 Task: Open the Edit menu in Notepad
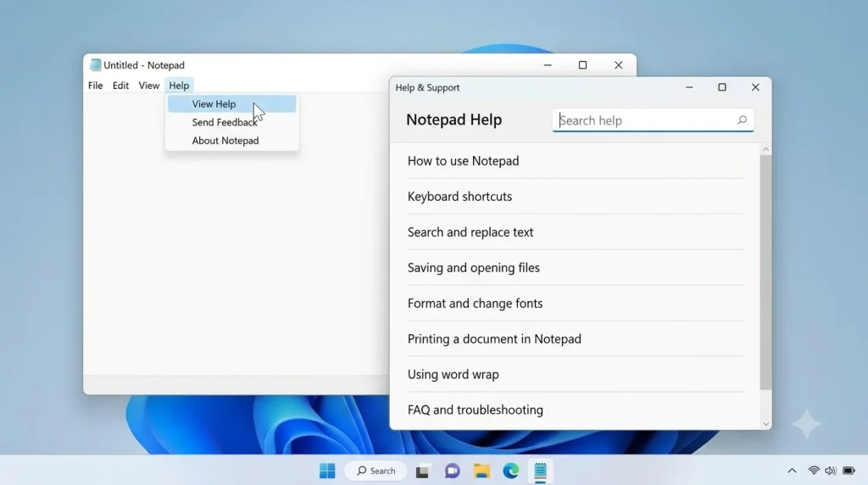coord(120,86)
